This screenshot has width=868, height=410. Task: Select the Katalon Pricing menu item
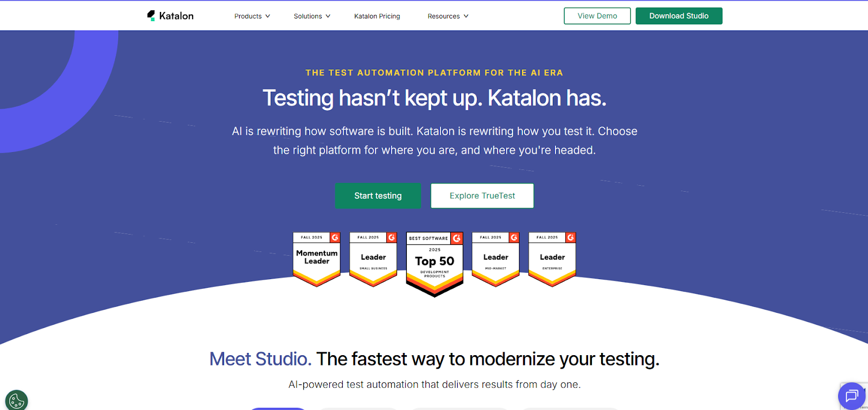376,16
